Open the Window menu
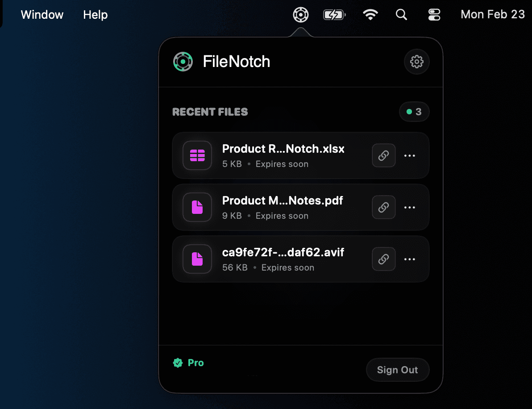Screen dimensions: 532x409 42,14
